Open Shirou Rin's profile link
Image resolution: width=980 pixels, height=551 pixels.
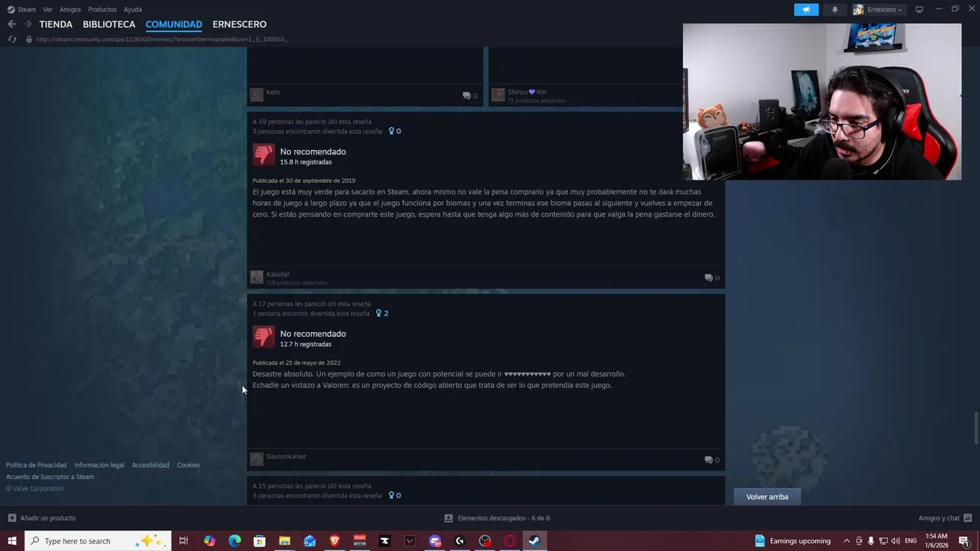point(527,92)
